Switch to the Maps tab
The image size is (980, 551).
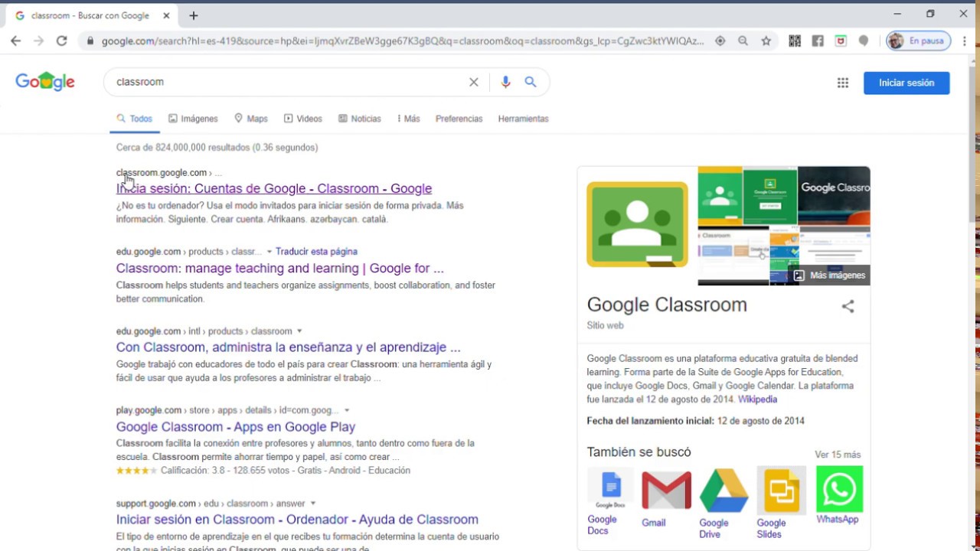click(x=251, y=119)
